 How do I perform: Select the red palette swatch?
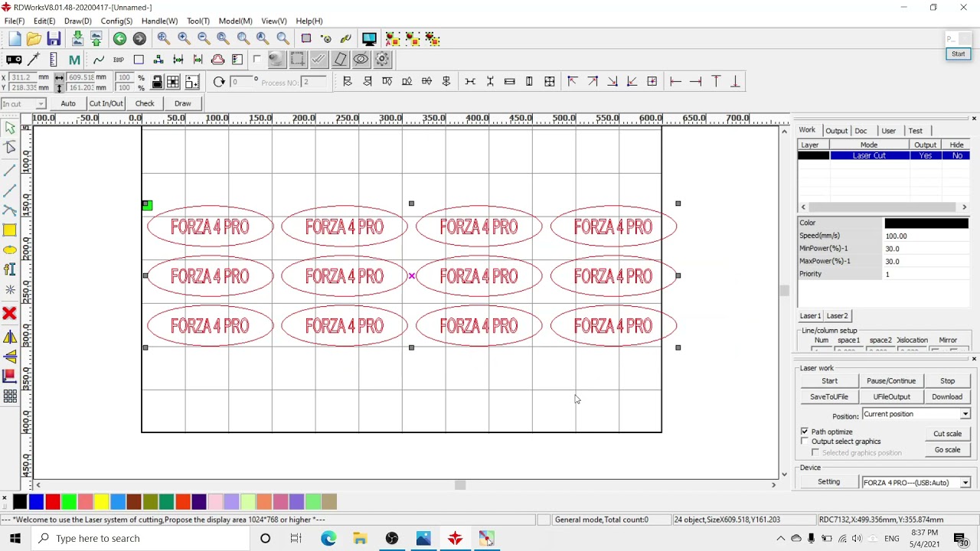(x=52, y=502)
